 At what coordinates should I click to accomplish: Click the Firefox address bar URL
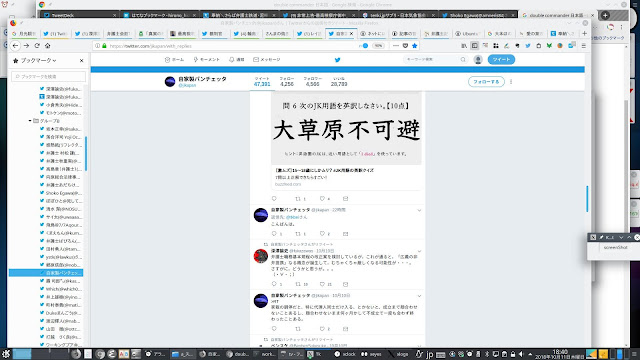pyautogui.click(x=151, y=46)
